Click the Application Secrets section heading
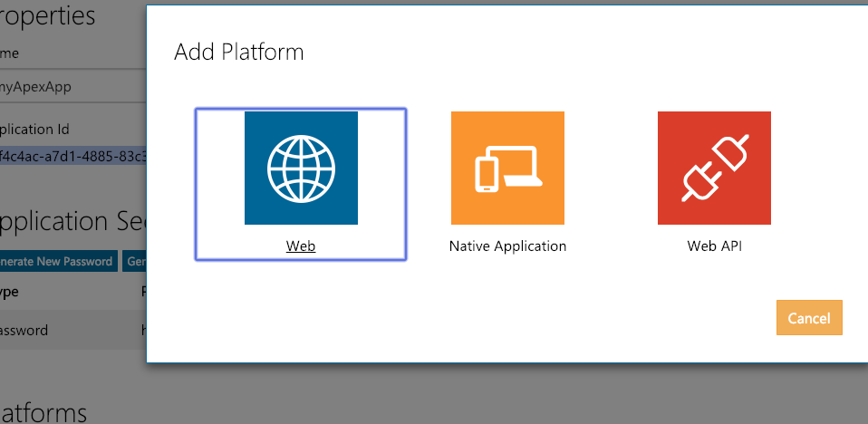The image size is (868, 424). pos(73,221)
